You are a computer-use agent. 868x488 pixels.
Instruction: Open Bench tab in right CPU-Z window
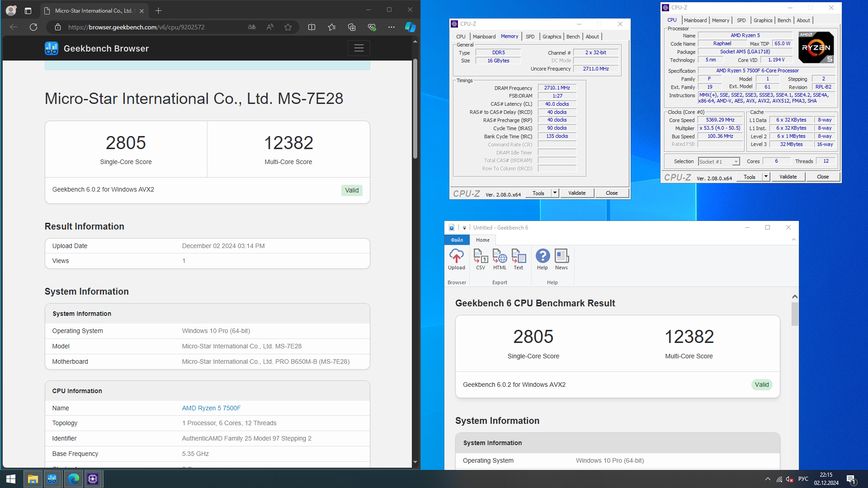tap(784, 20)
